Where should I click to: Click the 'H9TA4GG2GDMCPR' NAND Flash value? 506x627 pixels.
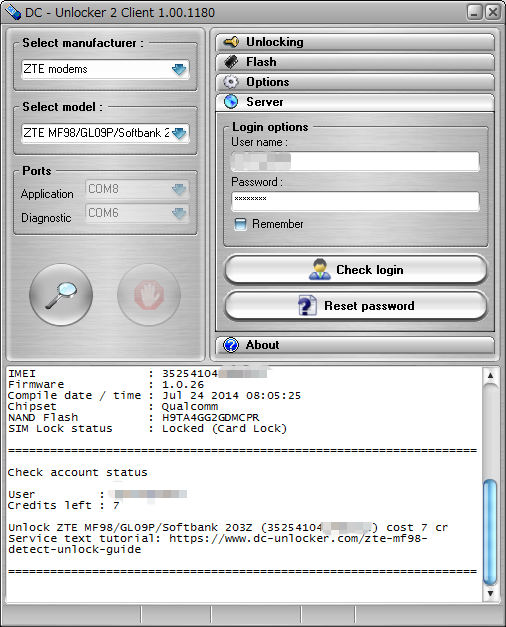point(210,417)
